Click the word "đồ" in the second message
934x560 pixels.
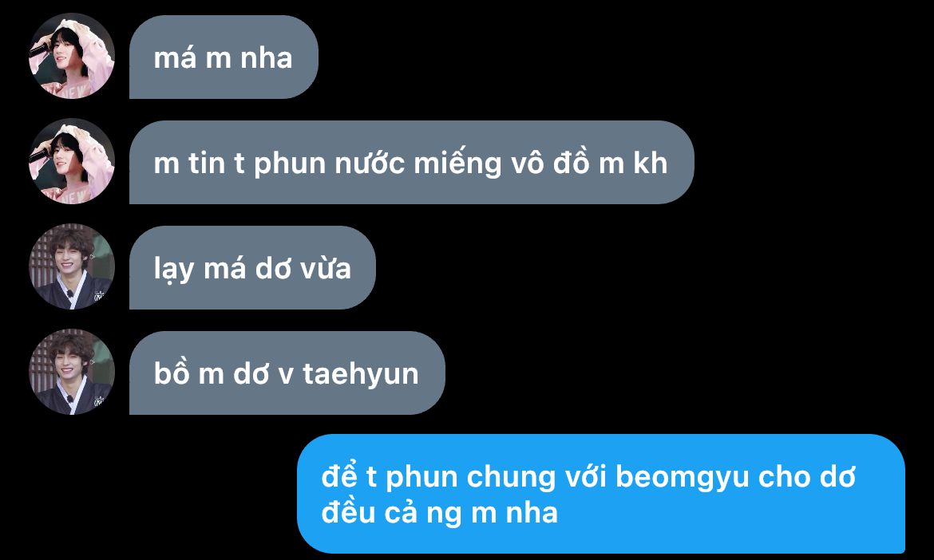572,163
